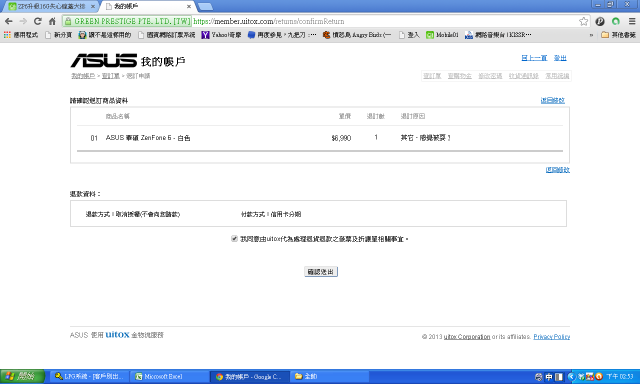Image resolution: width=640 pixels, height=384 pixels.
Task: Go back with the browser back arrow
Action: tap(9, 21)
